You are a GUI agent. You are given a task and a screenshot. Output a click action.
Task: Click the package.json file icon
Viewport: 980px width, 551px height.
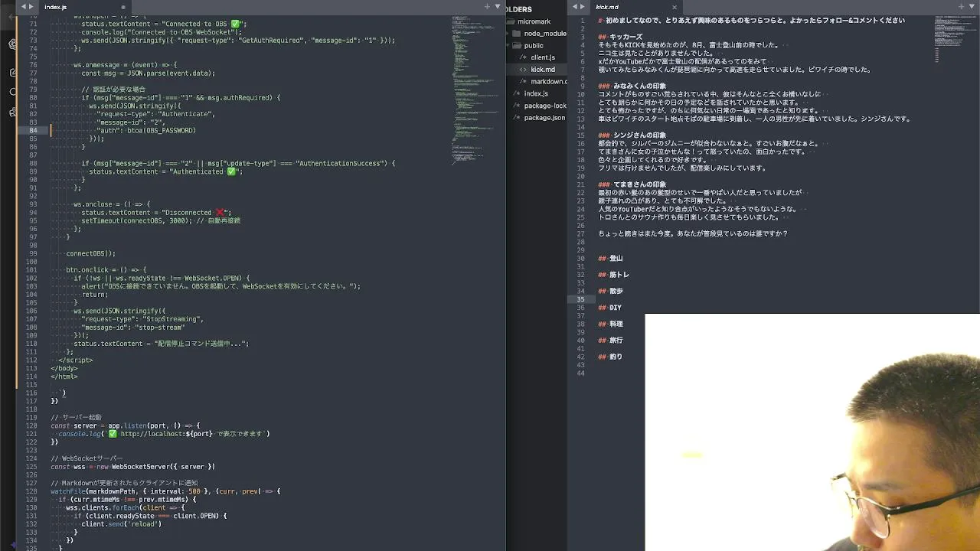pyautogui.click(x=517, y=118)
